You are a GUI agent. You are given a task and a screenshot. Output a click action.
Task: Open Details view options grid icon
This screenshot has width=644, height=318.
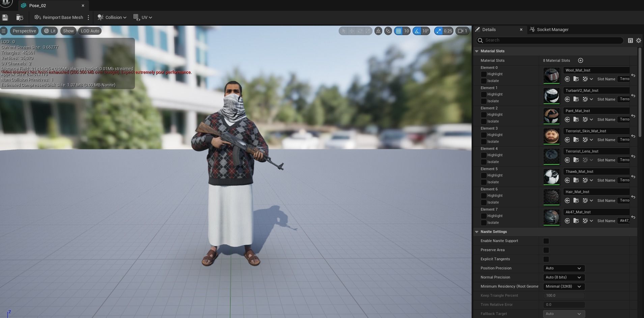tap(630, 40)
